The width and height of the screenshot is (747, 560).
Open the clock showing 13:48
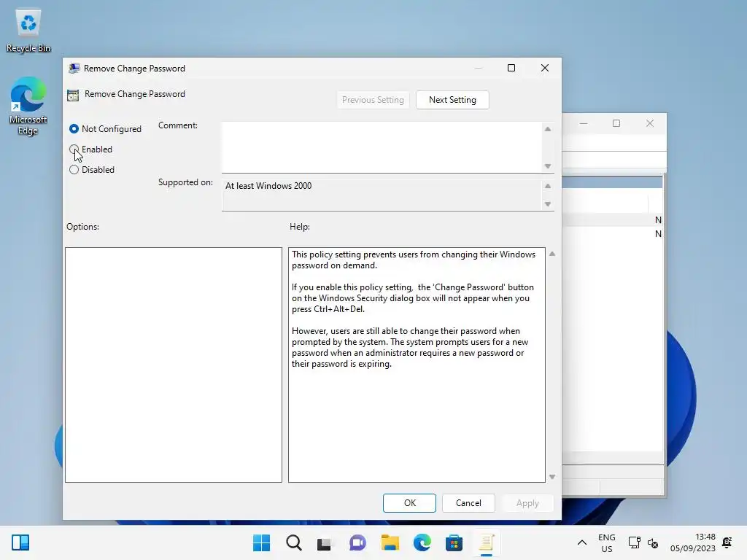tap(693, 542)
